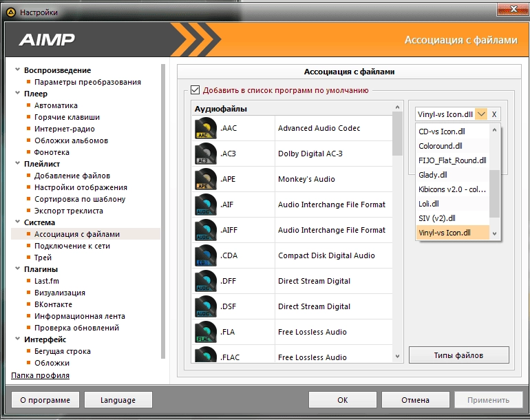Open Фонотека settings page
Screen dimensions: 530x420
tap(52, 152)
